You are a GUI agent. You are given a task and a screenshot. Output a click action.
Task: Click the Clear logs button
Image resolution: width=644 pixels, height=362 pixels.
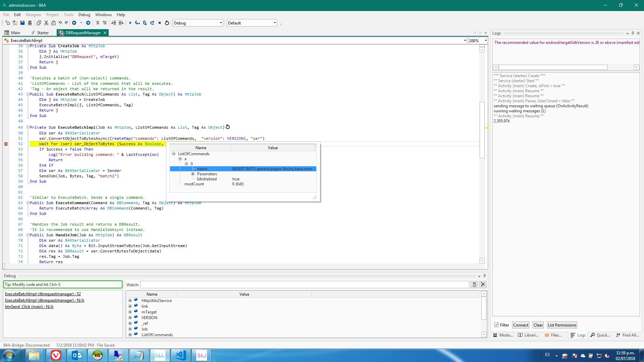click(538, 325)
